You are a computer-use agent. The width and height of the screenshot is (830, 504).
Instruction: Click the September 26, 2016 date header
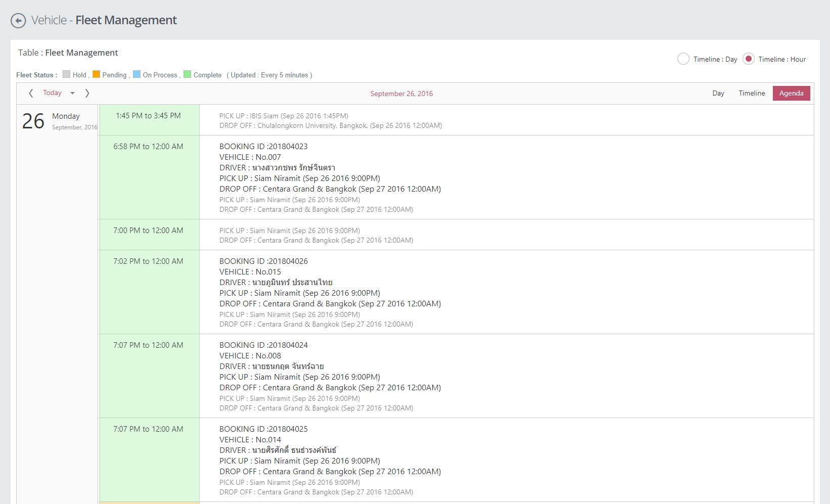[x=401, y=94]
